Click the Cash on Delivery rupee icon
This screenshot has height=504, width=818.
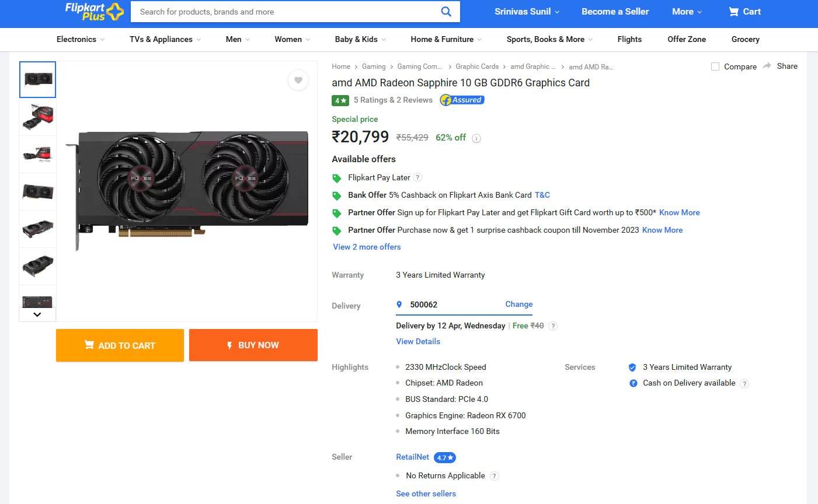tap(633, 383)
